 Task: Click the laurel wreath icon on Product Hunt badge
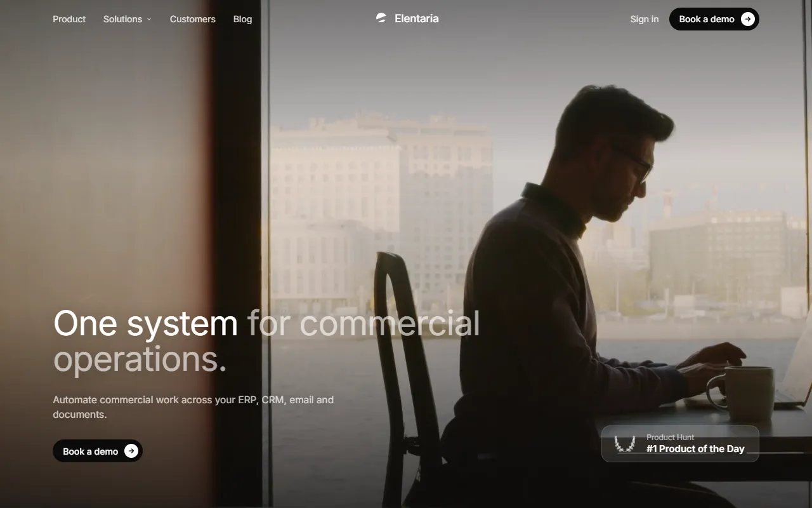click(625, 444)
